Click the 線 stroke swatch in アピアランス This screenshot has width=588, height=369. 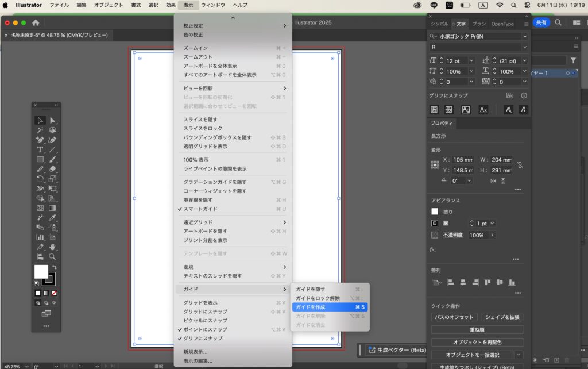[435, 224]
